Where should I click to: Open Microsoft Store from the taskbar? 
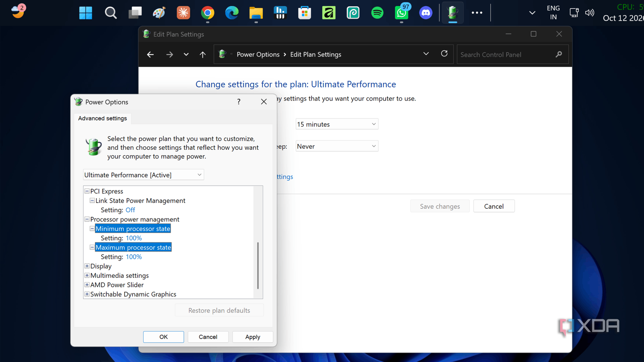[304, 13]
